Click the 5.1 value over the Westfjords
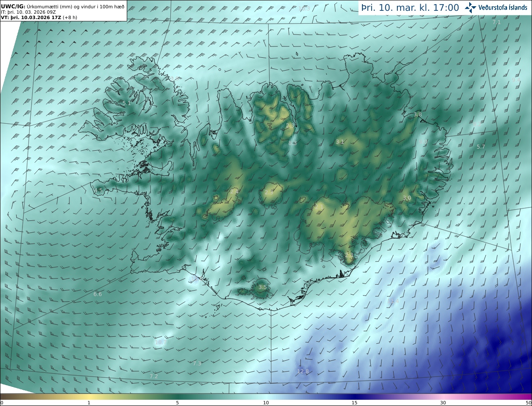The height and width of the screenshot is (406, 532). [x=126, y=103]
